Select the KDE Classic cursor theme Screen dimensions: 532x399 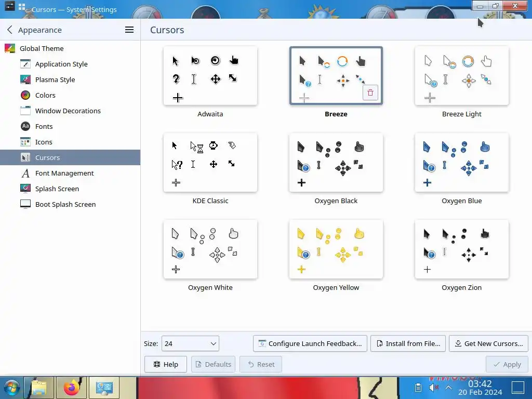(x=210, y=163)
